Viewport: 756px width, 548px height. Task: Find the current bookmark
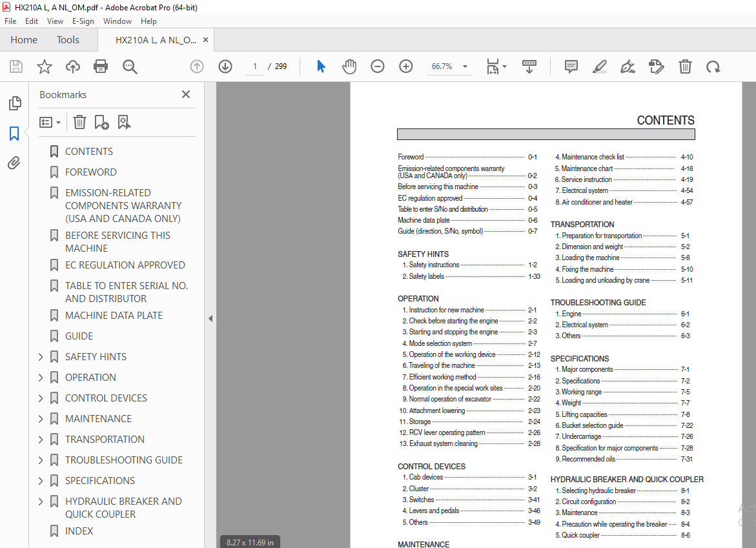pyautogui.click(x=125, y=122)
